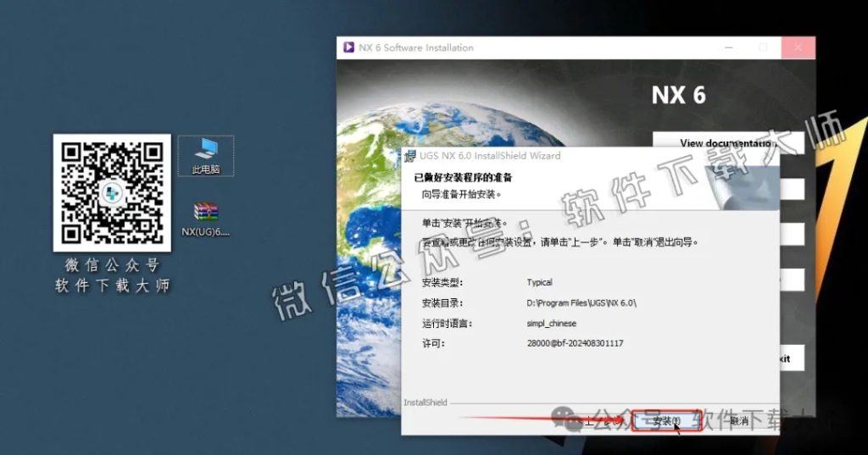Click the license value 28000@bf-202408301117
This screenshot has width=868, height=455.
[575, 343]
